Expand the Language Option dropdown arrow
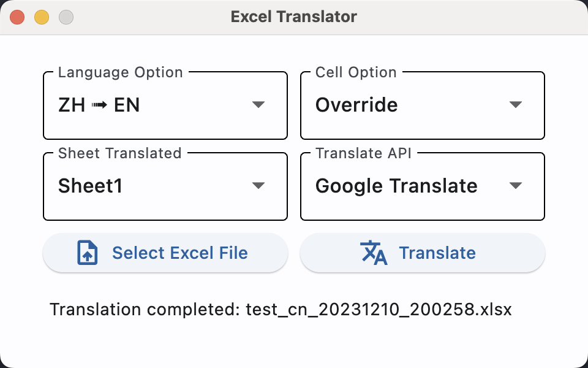Viewport: 588px width, 368px height. (x=258, y=105)
